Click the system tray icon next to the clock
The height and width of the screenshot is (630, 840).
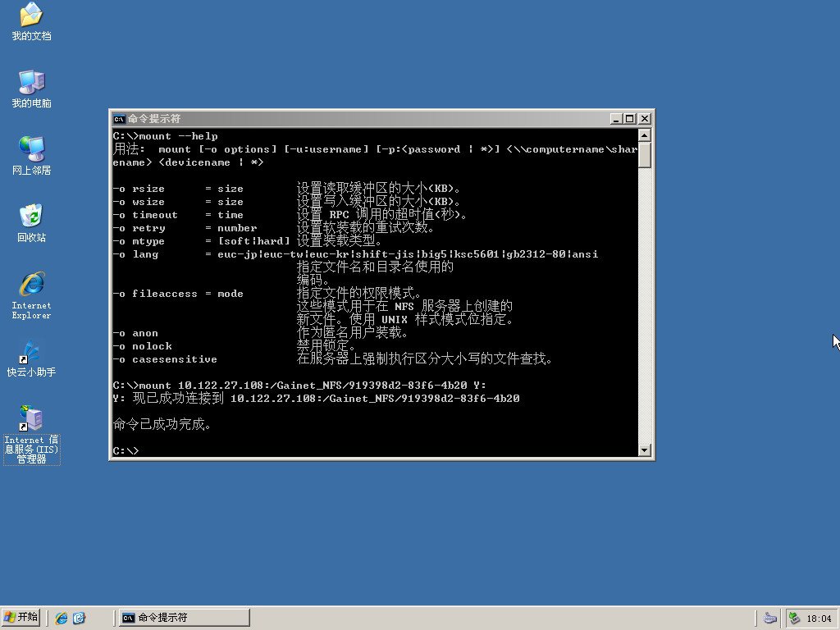(x=794, y=618)
